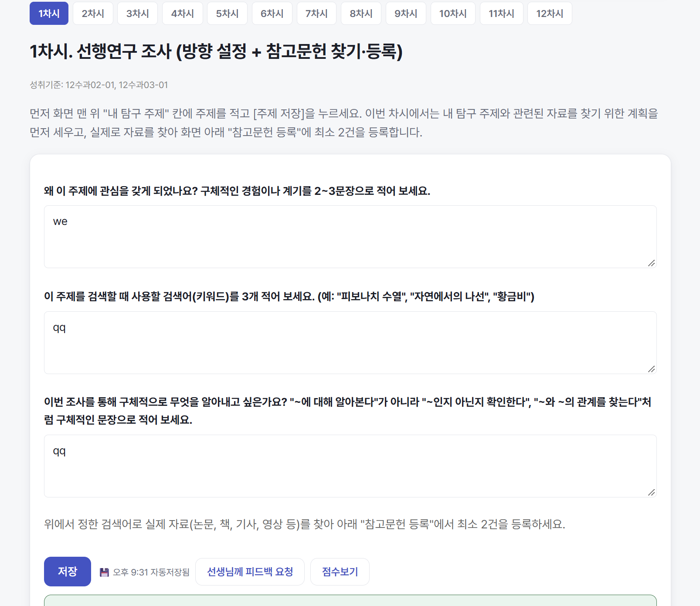Click the research goal textarea
The height and width of the screenshot is (606, 700).
pos(350,466)
